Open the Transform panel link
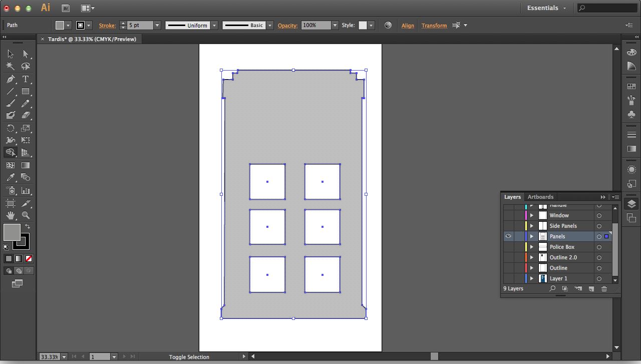Screen dimensions: 641x364 434,26
